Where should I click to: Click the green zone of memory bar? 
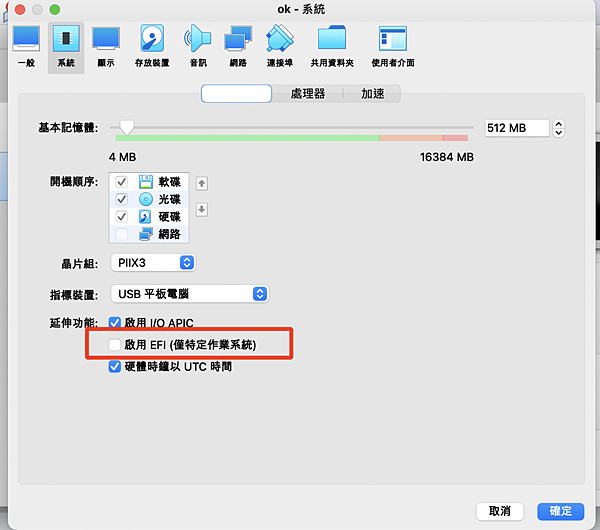(x=247, y=138)
